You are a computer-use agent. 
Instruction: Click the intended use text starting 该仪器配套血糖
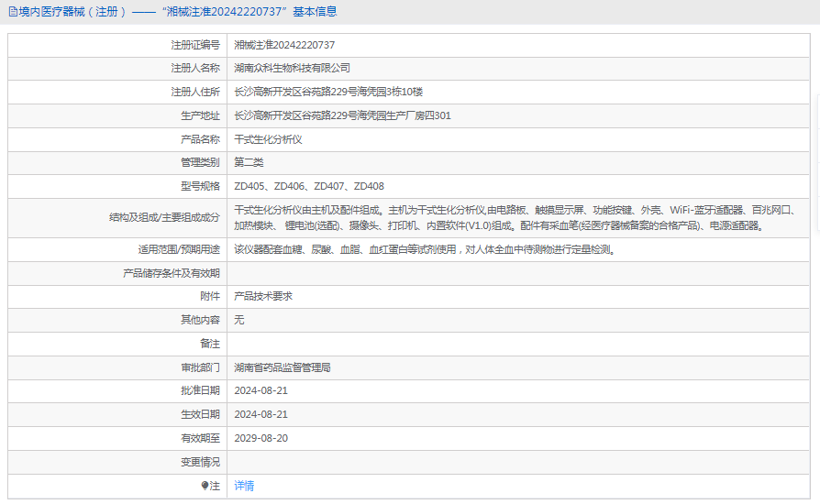[x=426, y=249]
